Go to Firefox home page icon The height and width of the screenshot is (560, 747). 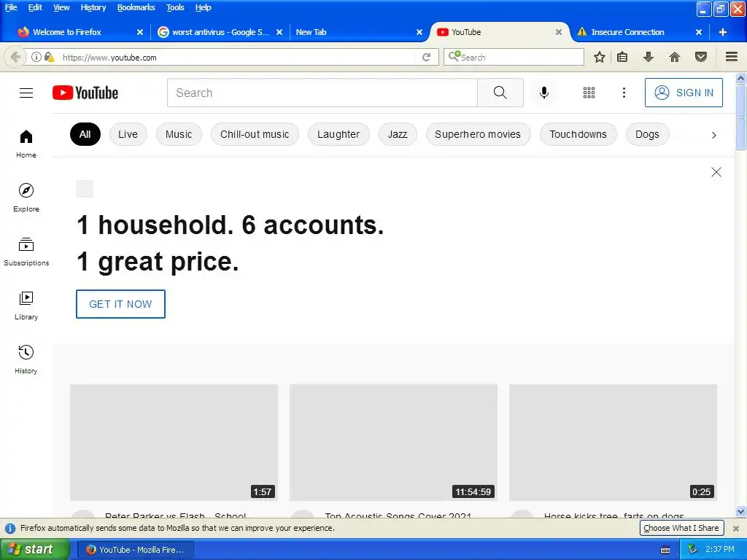pyautogui.click(x=674, y=57)
